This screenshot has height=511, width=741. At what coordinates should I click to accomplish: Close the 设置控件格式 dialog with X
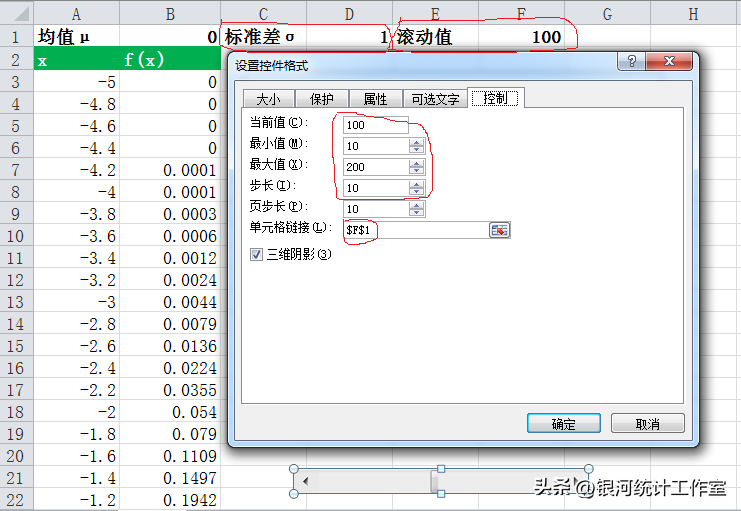(669, 61)
